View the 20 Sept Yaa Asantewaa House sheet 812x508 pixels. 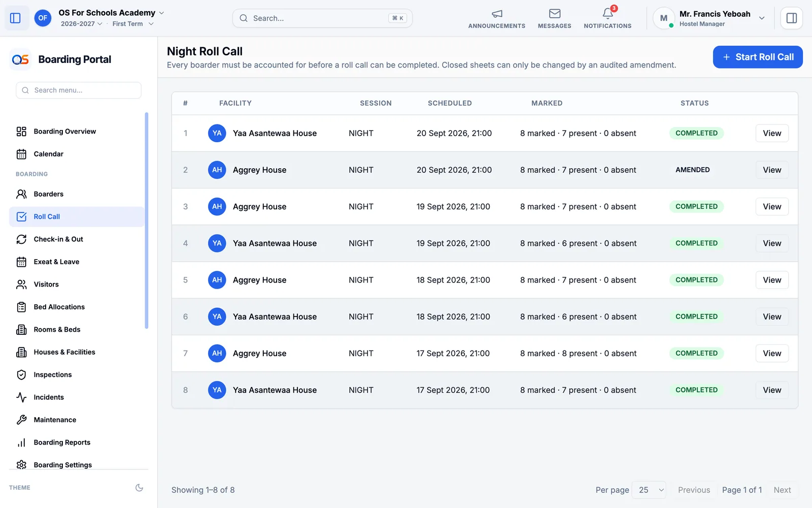click(772, 133)
